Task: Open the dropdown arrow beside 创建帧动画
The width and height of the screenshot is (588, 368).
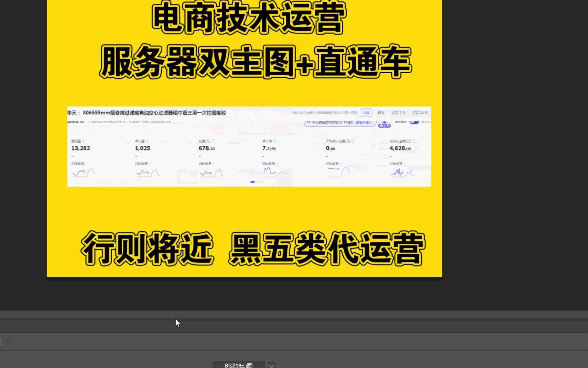Action: (x=272, y=365)
